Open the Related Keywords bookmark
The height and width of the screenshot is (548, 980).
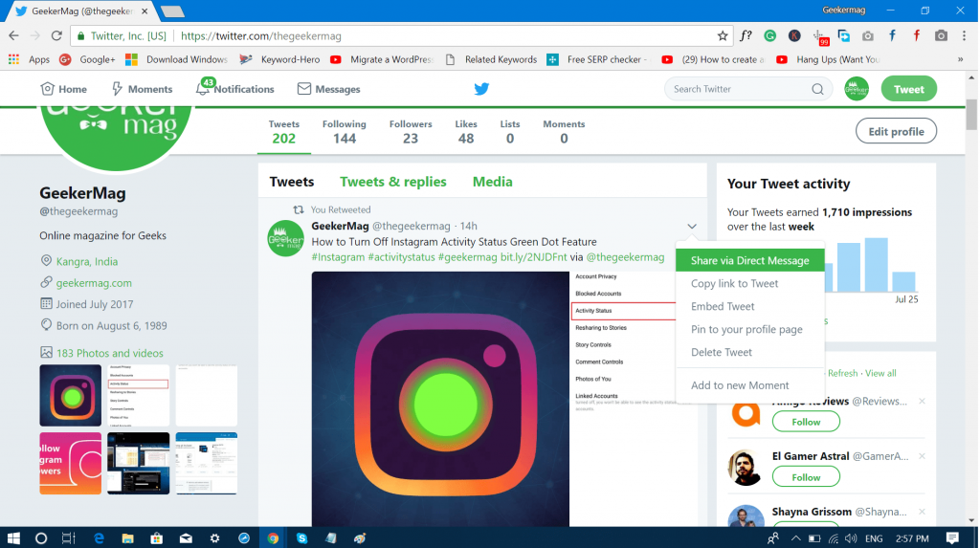click(492, 59)
